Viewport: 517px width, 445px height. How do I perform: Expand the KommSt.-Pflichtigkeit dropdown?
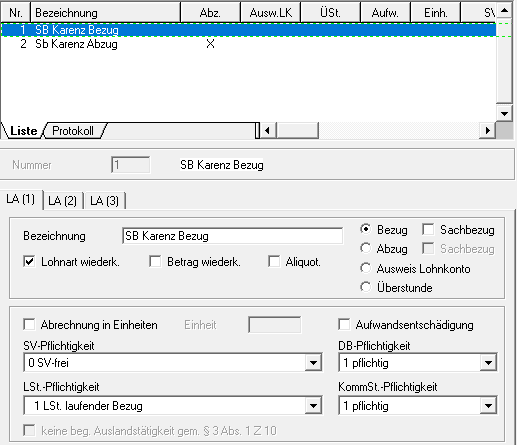pos(488,406)
